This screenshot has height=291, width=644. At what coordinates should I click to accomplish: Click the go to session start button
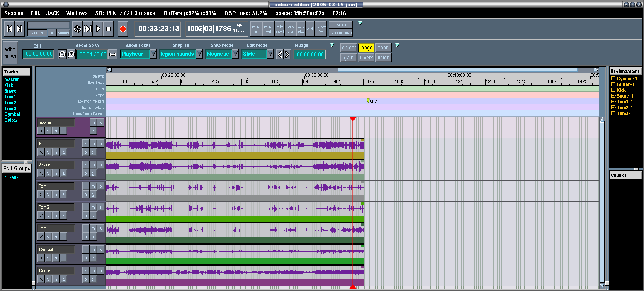point(10,29)
